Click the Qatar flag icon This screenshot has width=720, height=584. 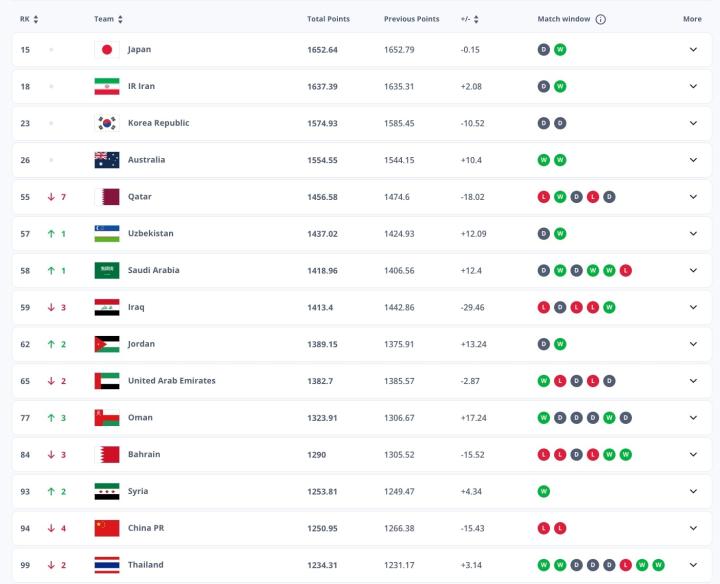107,197
